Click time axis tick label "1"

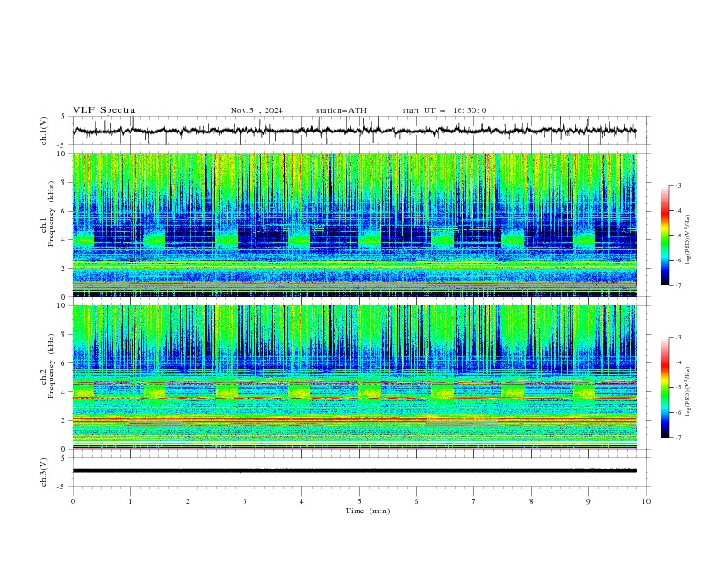point(130,501)
